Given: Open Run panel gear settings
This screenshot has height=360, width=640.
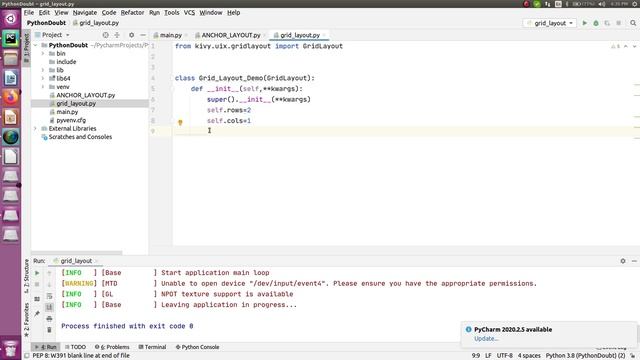Looking at the screenshot, I should (x=623, y=261).
